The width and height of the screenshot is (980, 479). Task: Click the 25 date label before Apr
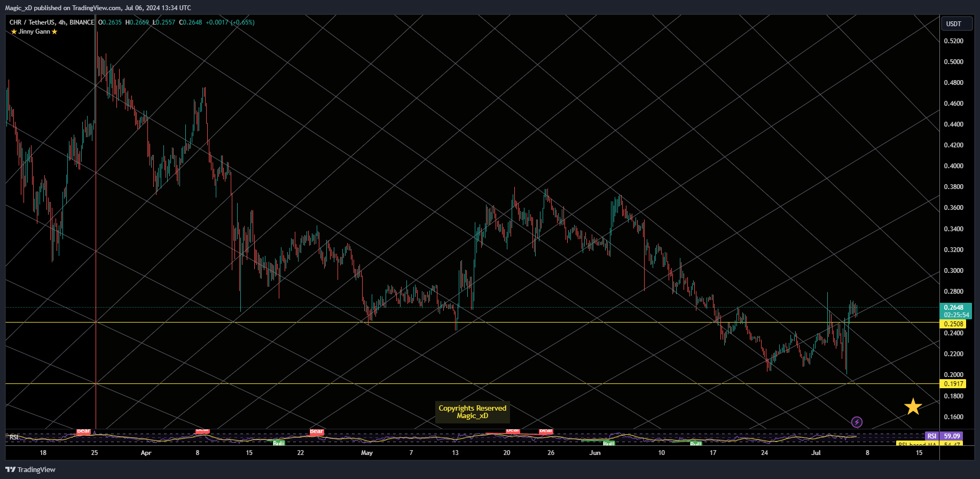coord(95,453)
